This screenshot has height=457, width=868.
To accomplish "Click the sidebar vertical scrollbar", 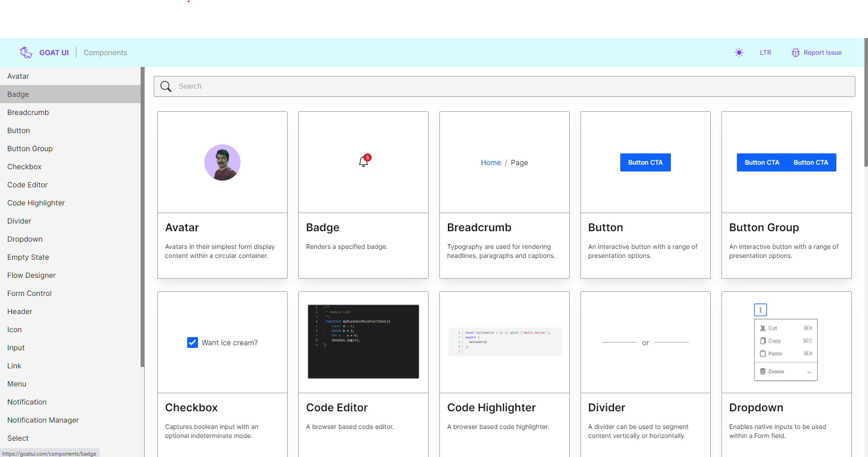I will [x=142, y=217].
